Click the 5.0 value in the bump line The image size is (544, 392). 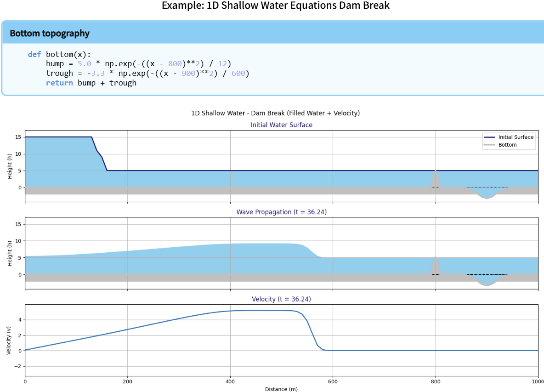pos(85,64)
